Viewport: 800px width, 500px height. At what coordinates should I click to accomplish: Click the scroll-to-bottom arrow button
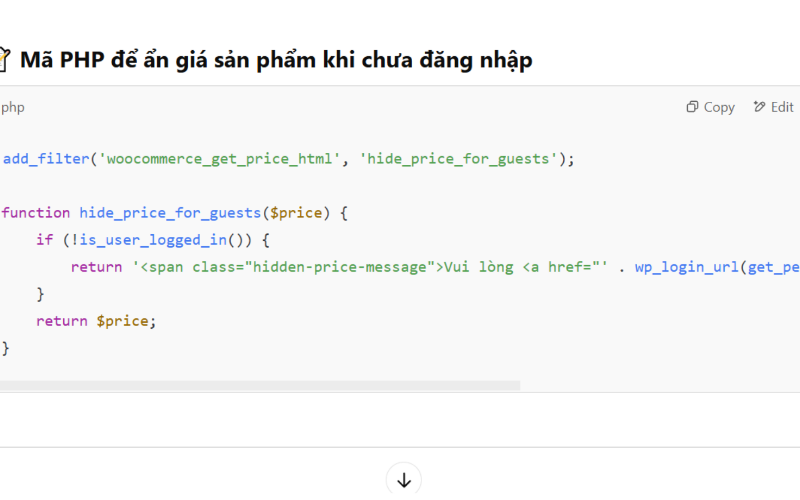[x=404, y=480]
